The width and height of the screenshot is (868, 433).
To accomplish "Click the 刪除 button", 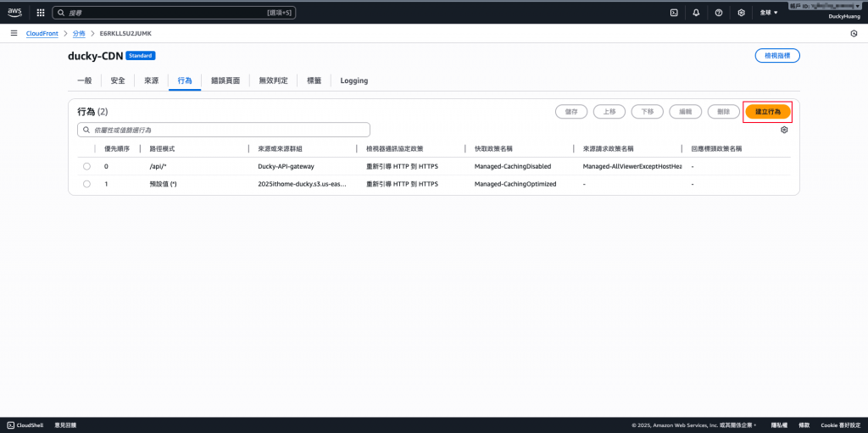I will [x=724, y=111].
